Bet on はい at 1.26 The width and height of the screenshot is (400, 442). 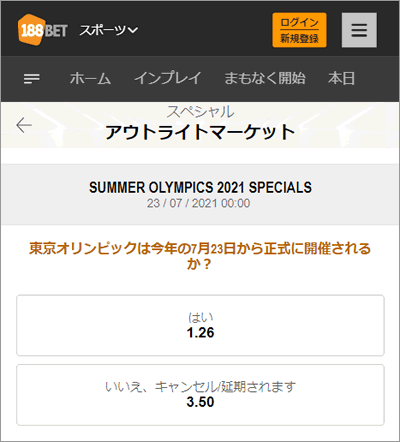(x=200, y=325)
